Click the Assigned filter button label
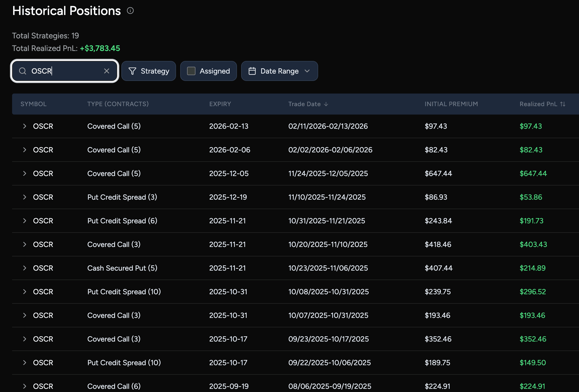 (215, 71)
